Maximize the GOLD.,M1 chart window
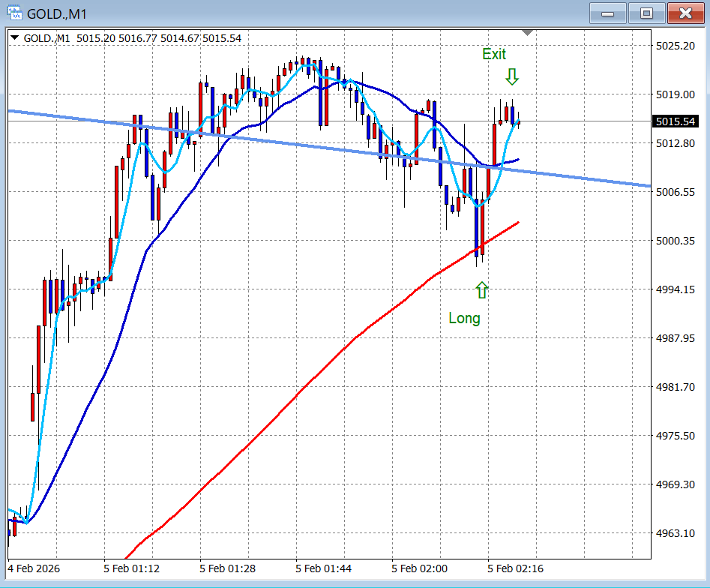The image size is (710, 588). point(646,13)
